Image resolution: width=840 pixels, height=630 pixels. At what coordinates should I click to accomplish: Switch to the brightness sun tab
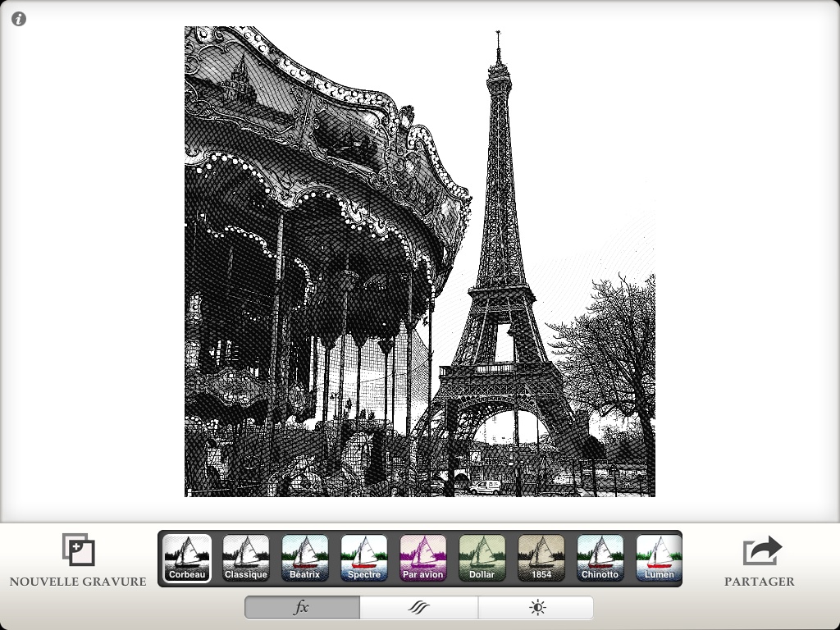coord(536,608)
